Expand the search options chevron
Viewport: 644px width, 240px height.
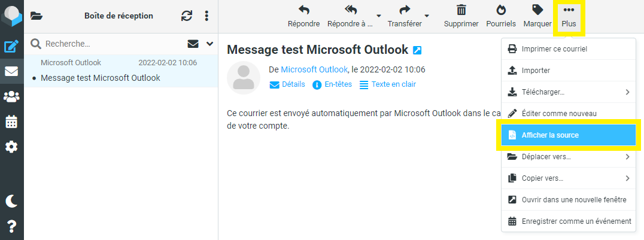210,44
